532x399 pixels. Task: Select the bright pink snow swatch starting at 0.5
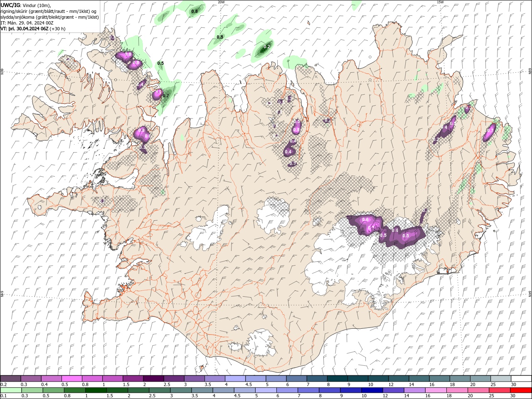click(72, 379)
